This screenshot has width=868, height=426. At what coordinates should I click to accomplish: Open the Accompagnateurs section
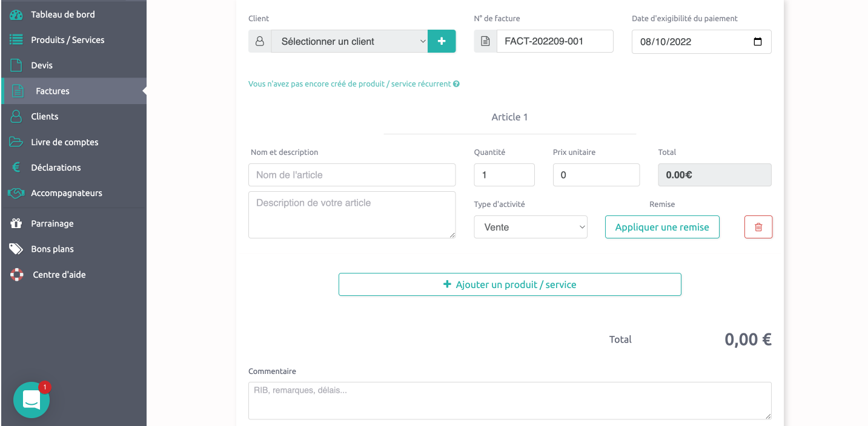point(67,192)
